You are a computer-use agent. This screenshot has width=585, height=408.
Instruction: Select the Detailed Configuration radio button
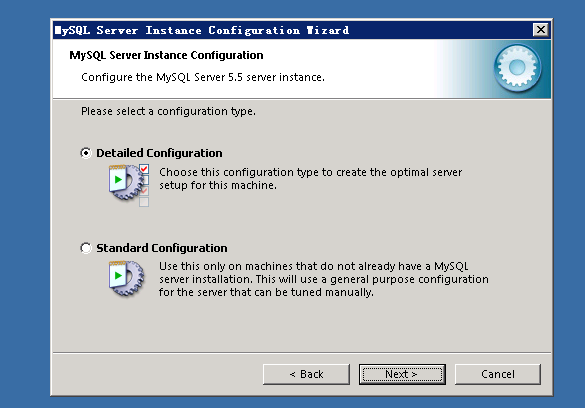[x=86, y=153]
